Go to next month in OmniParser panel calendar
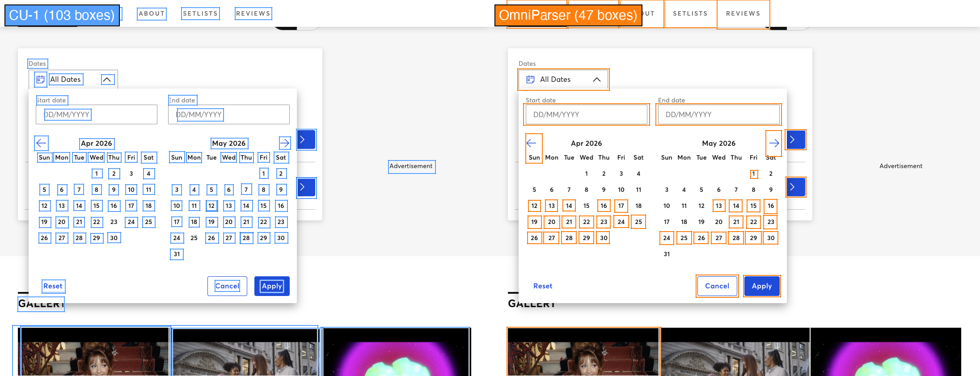Screen dimensions: 980x376 pyautogui.click(x=774, y=143)
